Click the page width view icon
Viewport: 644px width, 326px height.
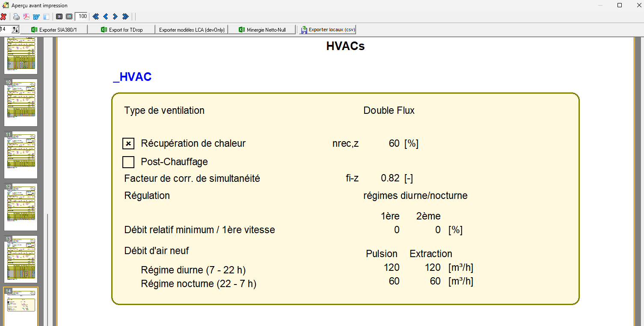tap(69, 17)
